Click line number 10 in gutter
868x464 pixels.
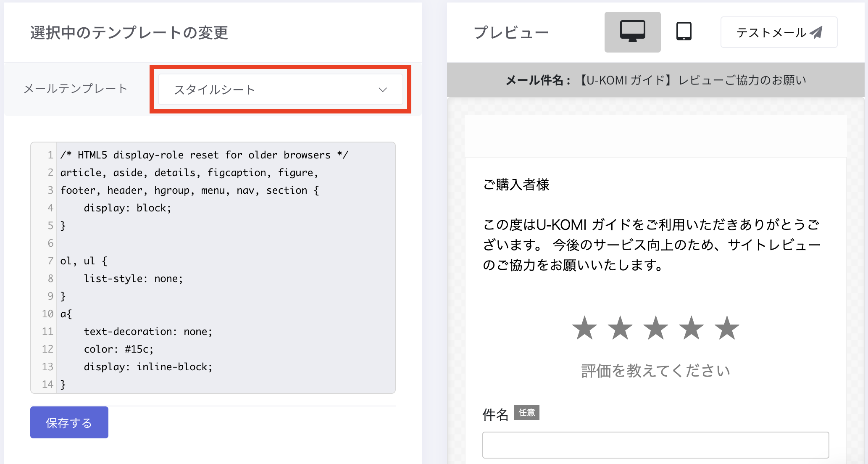tap(47, 314)
